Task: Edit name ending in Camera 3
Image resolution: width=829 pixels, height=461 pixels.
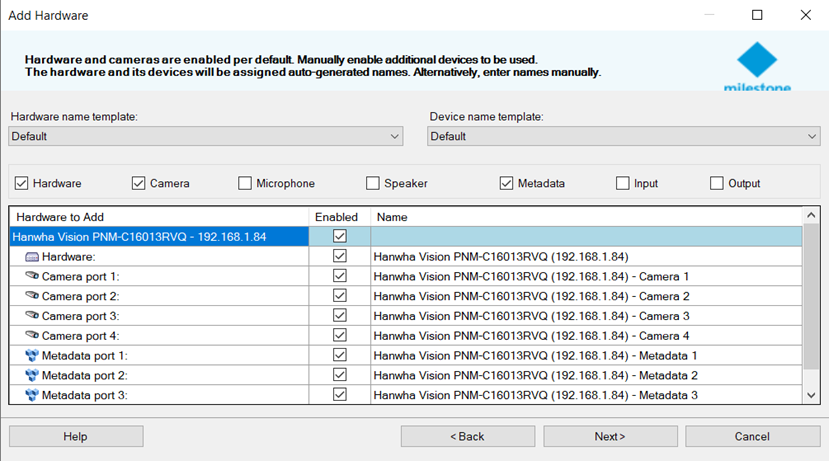Action: [x=586, y=316]
